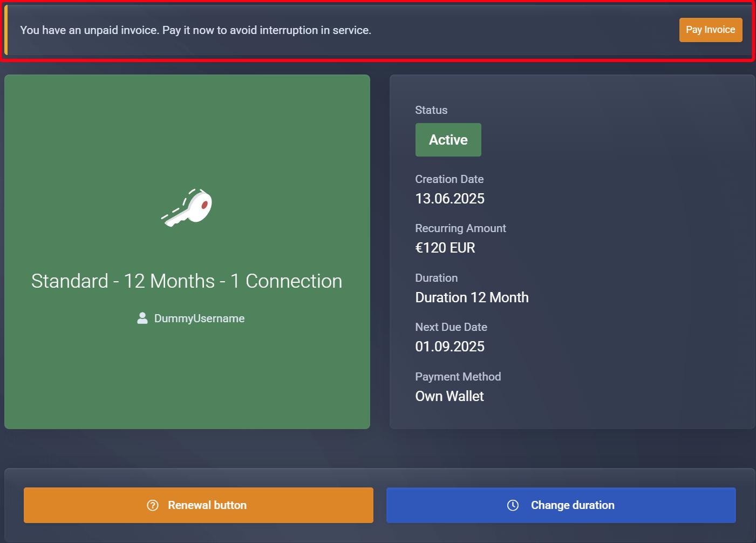This screenshot has height=543, width=756.
Task: Click the Status label
Action: [431, 110]
